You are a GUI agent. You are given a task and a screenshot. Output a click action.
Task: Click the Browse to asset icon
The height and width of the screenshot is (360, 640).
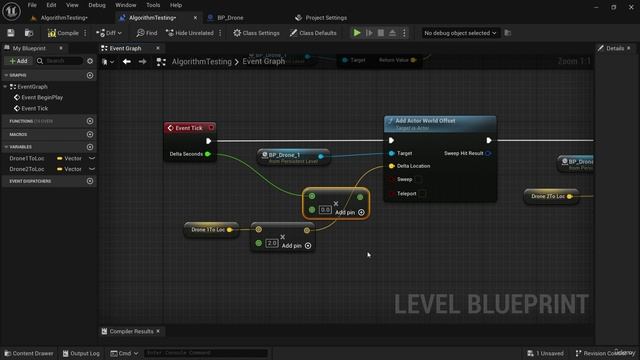pyautogui.click(x=29, y=33)
